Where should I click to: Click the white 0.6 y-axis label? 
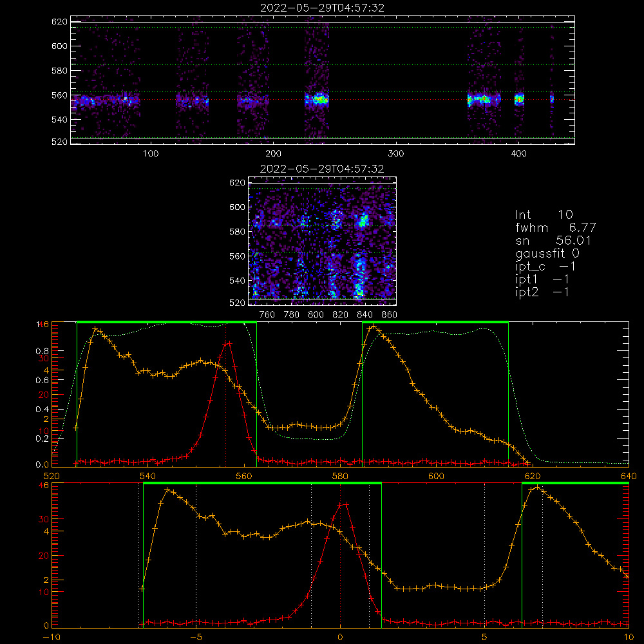tap(43, 381)
